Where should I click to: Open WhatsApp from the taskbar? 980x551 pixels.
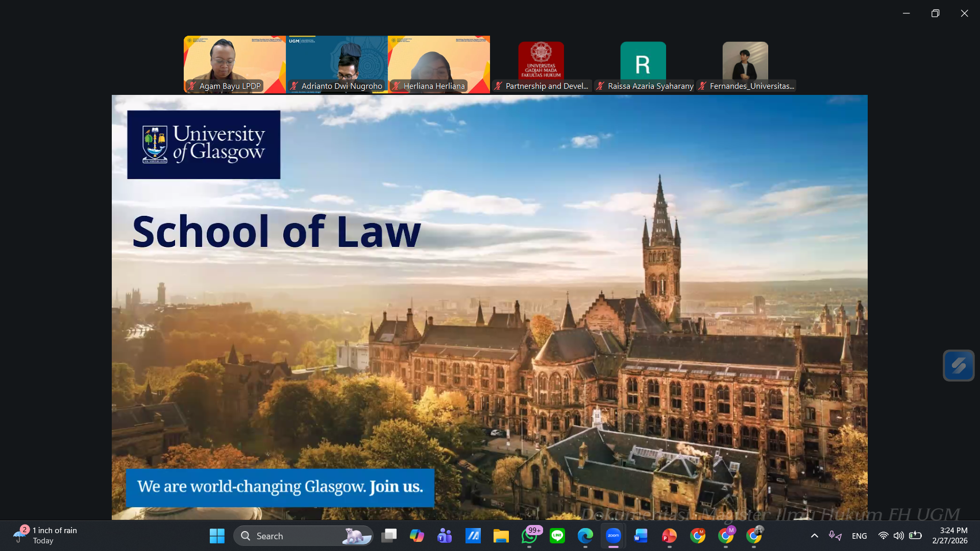(529, 536)
